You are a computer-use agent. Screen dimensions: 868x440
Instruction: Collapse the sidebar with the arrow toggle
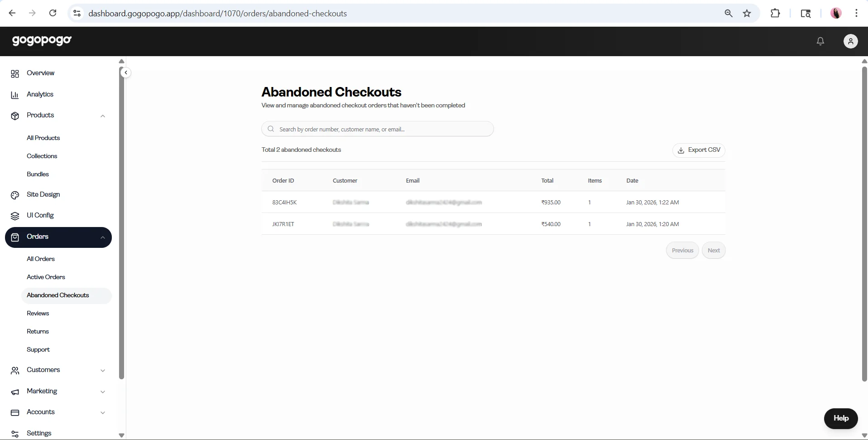[x=126, y=73]
